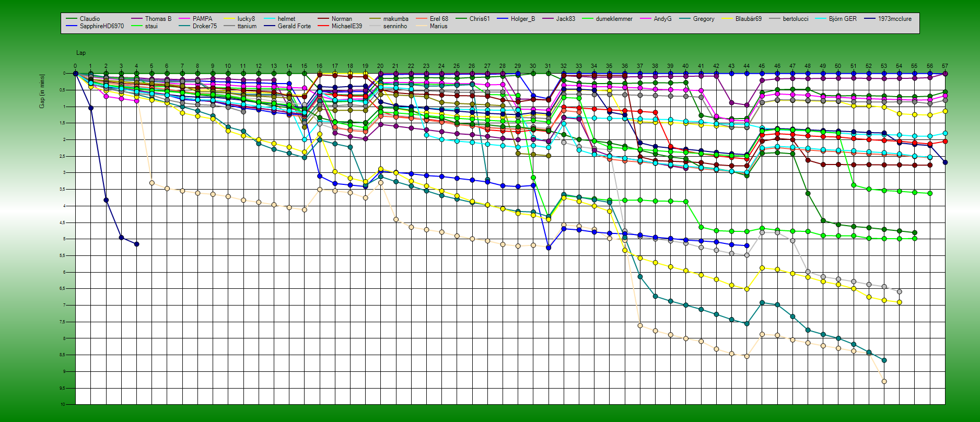980x422 pixels.
Task: Click Marius's last beige point at lap 53
Action: click(x=884, y=381)
